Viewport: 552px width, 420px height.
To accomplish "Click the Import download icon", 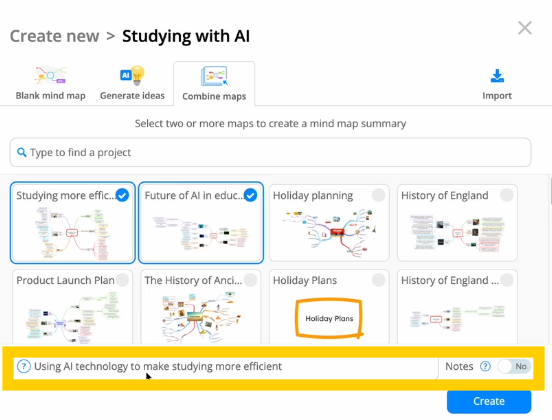I will coord(497,76).
